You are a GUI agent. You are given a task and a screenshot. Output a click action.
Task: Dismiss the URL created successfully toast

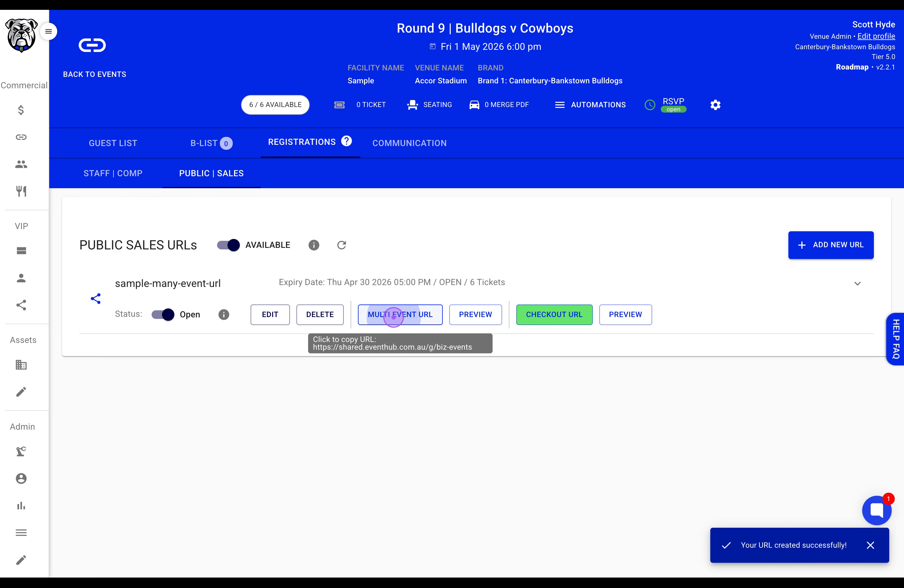coord(870,546)
